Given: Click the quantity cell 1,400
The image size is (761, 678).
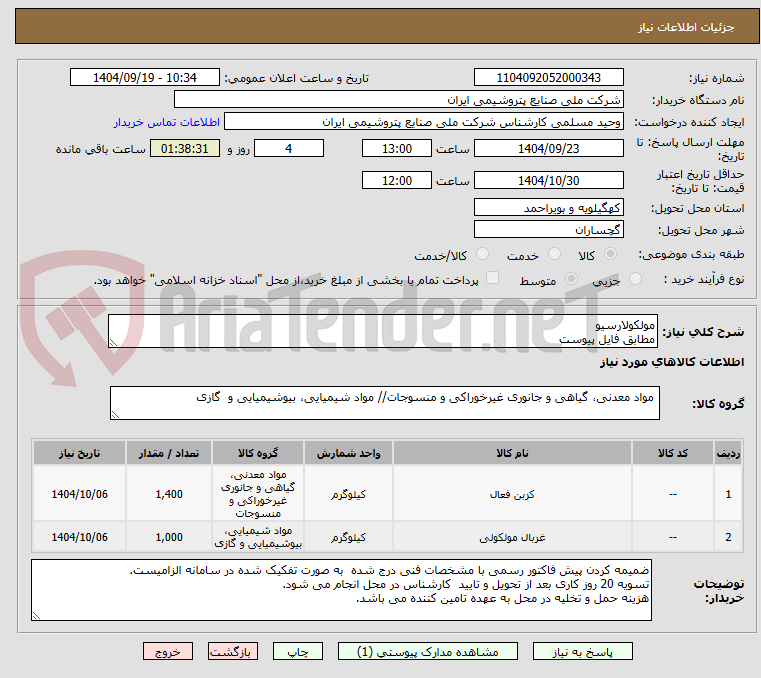Looking at the screenshot, I should 169,495.
